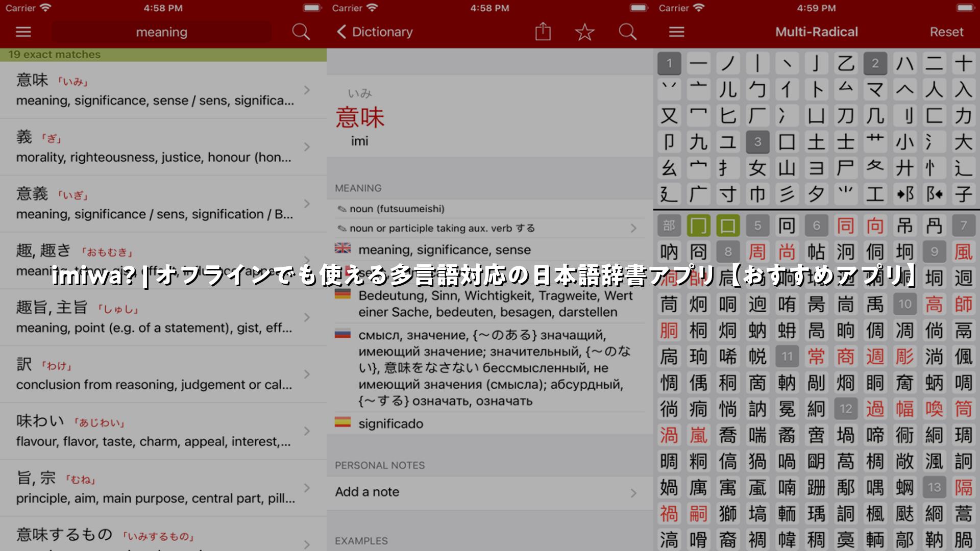Select radical 人
Screen dimensions: 980x551
[934, 89]
